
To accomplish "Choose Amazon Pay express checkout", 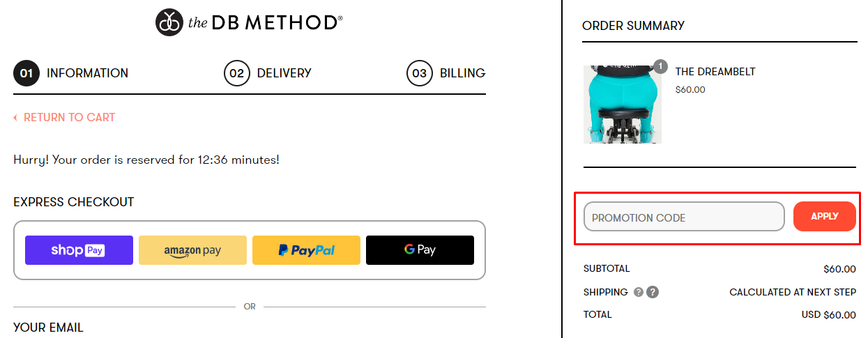I will pos(192,250).
